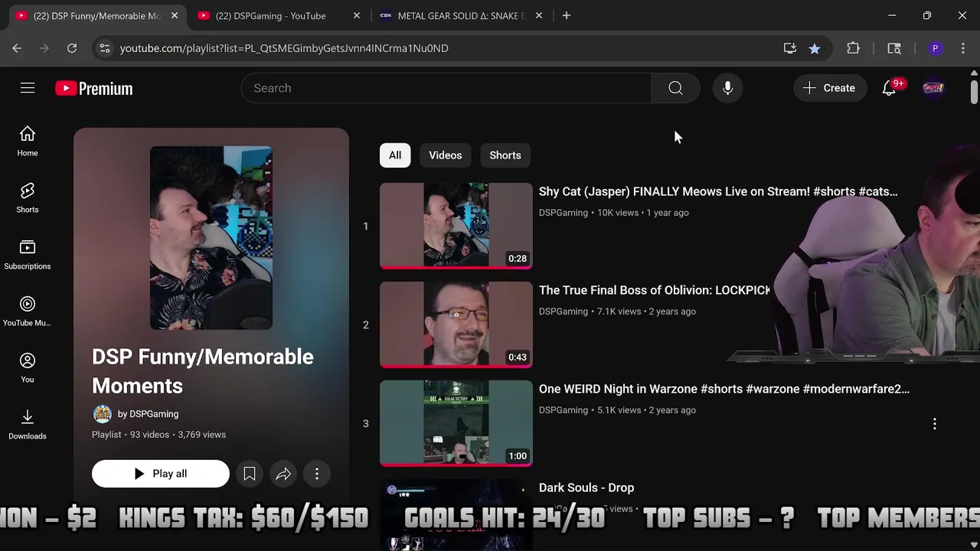980x551 pixels.
Task: Save the playlist with bookmark icon
Action: click(250, 474)
